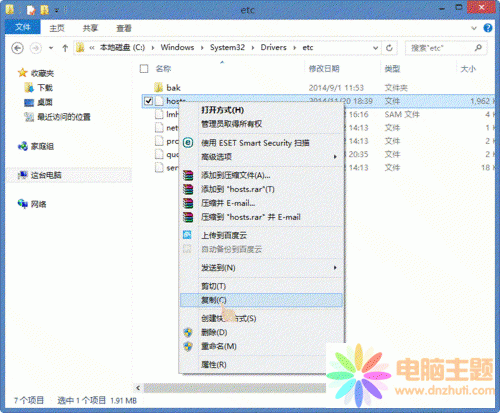
Task: Click the horizontal scrollbar left arrow
Action: [x=138, y=388]
